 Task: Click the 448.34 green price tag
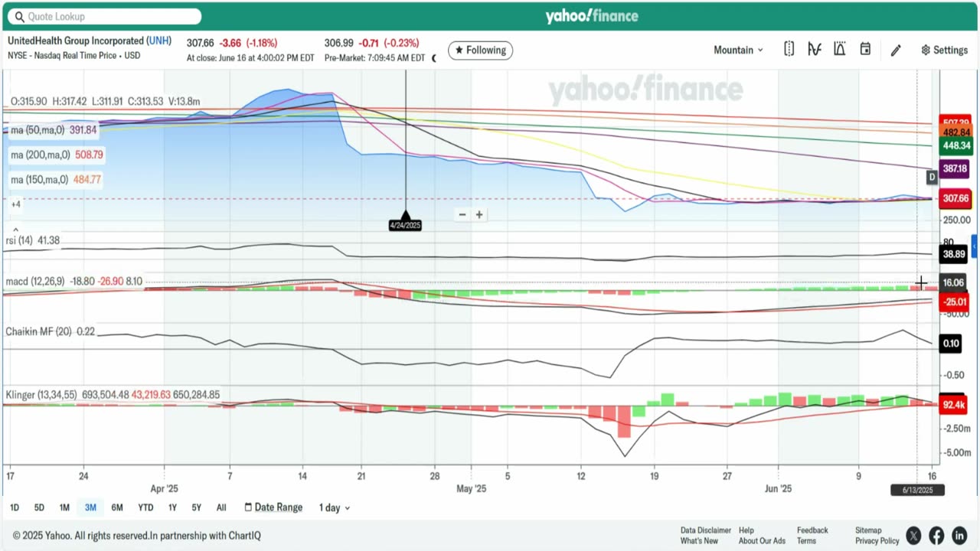955,145
